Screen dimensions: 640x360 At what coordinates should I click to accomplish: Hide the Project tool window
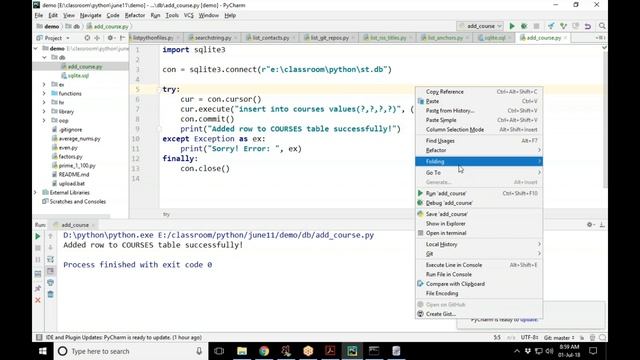(x=122, y=38)
